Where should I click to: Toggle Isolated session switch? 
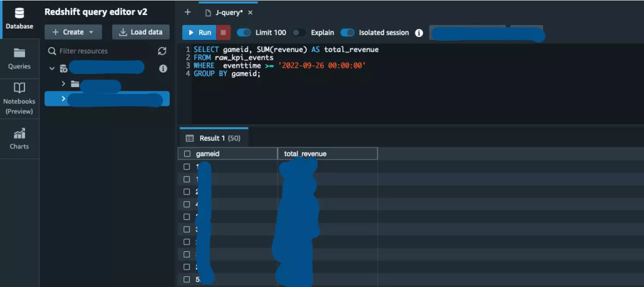coord(348,32)
